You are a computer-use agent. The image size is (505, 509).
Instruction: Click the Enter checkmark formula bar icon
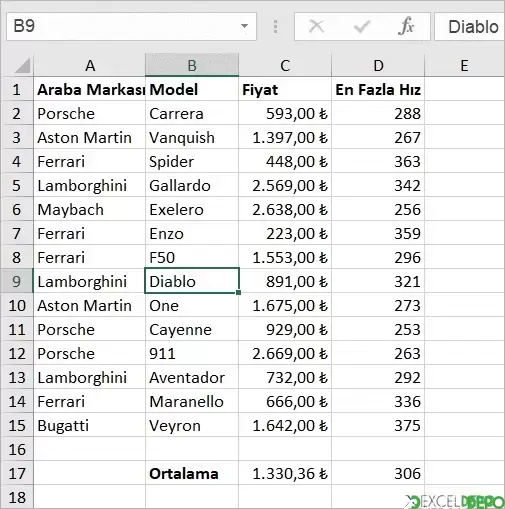point(362,26)
